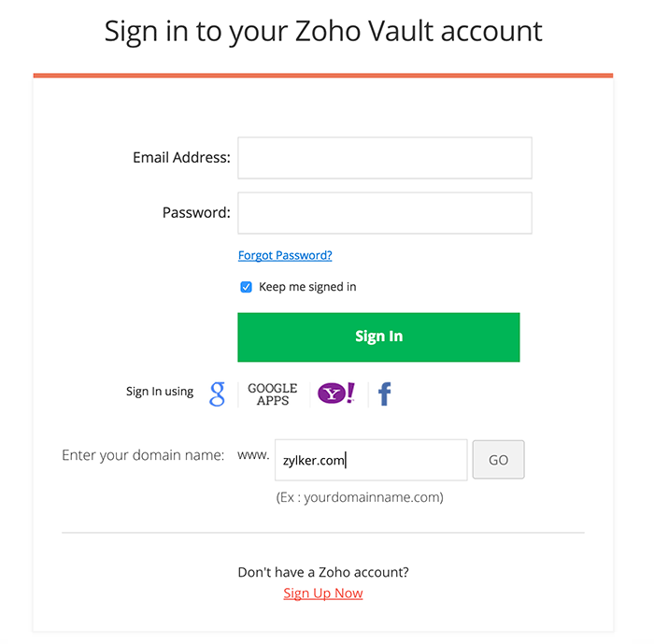The height and width of the screenshot is (644, 654).
Task: Click the 'Don't have a Zoho account?' text
Action: point(323,572)
